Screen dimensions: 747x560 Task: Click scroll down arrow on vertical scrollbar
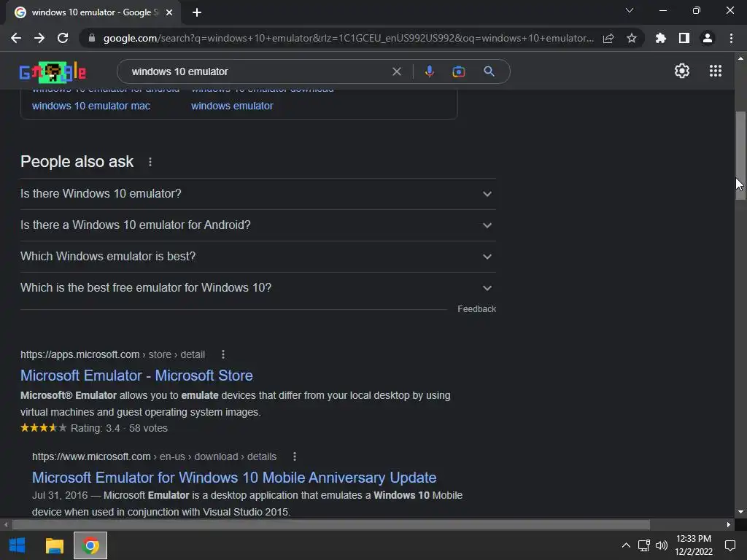pyautogui.click(x=740, y=513)
